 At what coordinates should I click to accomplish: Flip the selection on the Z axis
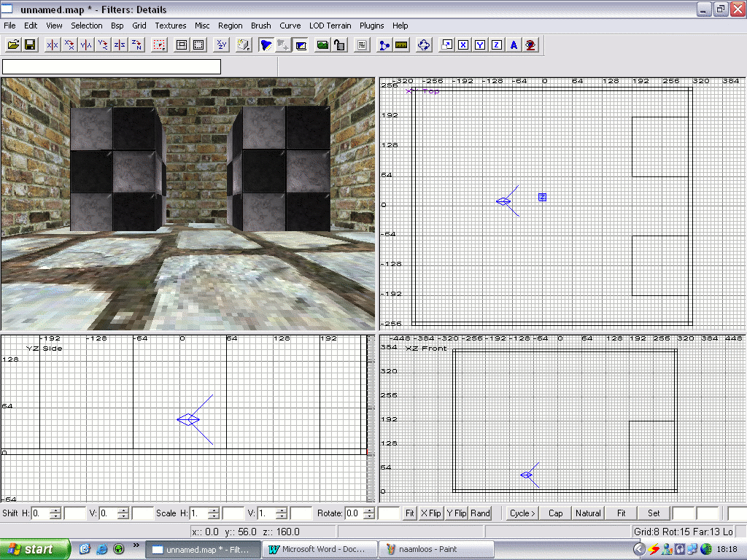120,45
